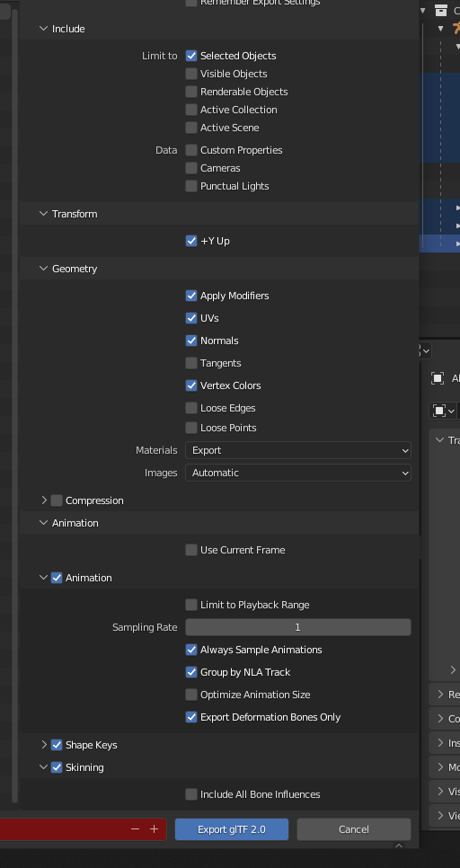The image size is (460, 868).
Task: Check Include All Bone Influences
Action: coord(191,794)
